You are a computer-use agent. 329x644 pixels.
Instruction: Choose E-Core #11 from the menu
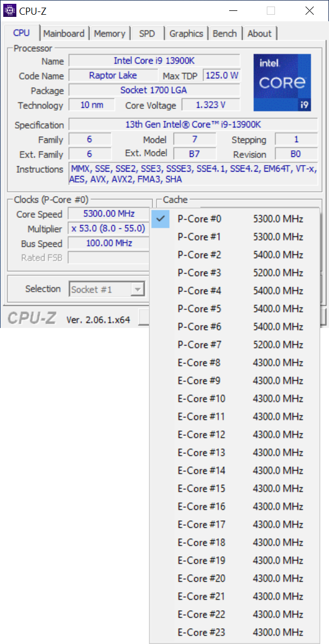(x=235, y=416)
